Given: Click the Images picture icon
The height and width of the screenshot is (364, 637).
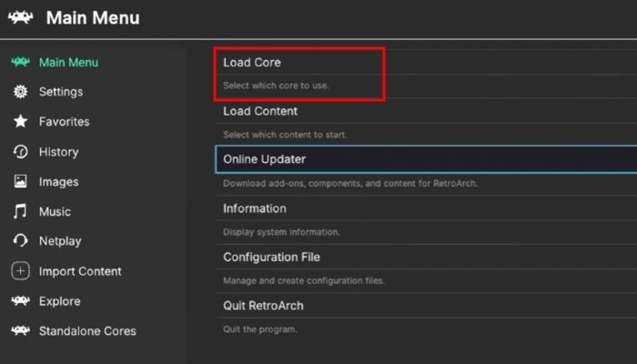Looking at the screenshot, I should pyautogui.click(x=20, y=181).
